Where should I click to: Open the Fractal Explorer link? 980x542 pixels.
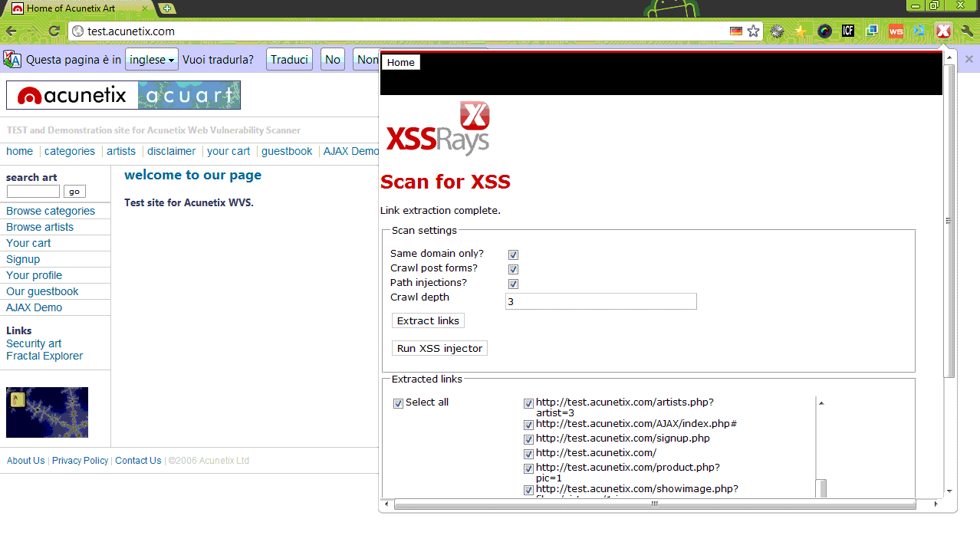click(44, 356)
